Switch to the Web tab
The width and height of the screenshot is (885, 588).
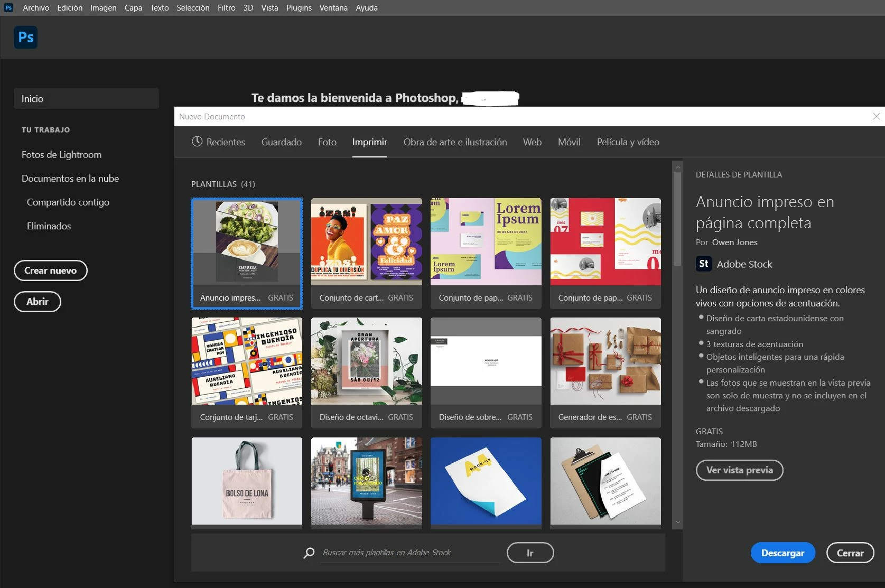coord(532,142)
